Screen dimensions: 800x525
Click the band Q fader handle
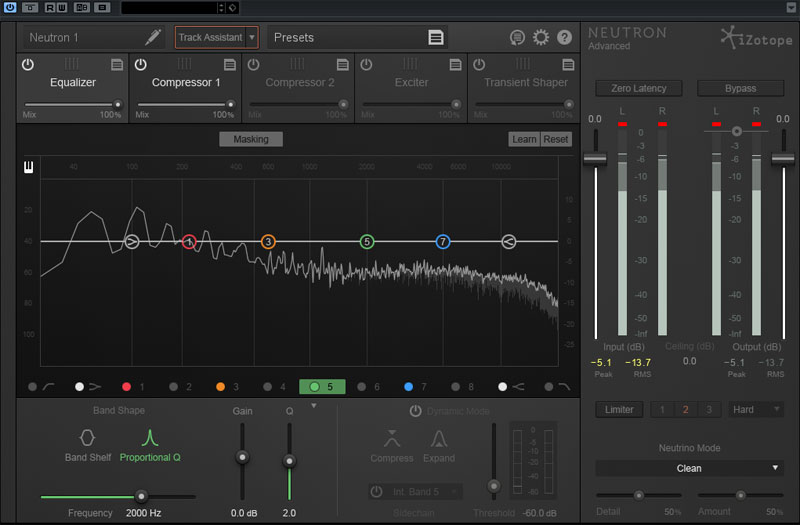[289, 461]
